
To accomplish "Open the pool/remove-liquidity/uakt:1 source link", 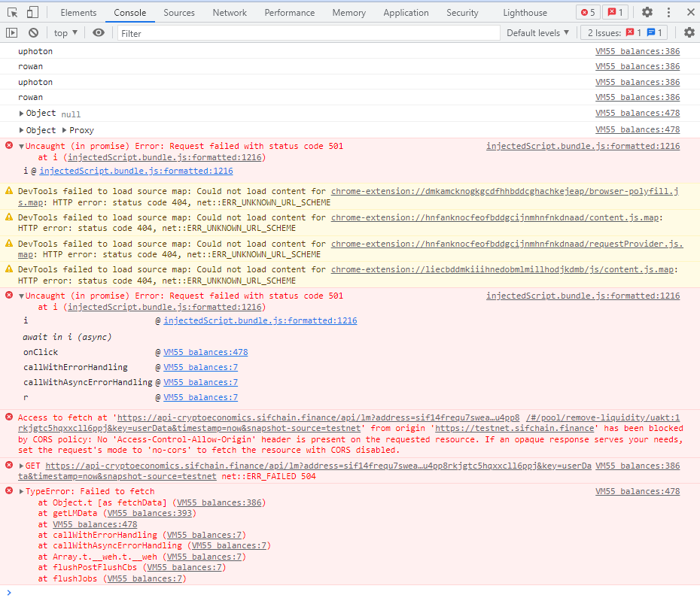I will pos(603,417).
